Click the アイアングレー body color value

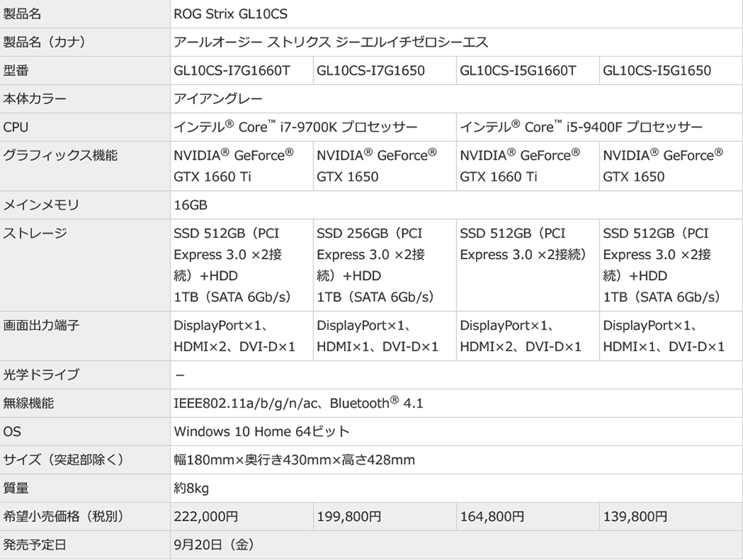(x=218, y=99)
